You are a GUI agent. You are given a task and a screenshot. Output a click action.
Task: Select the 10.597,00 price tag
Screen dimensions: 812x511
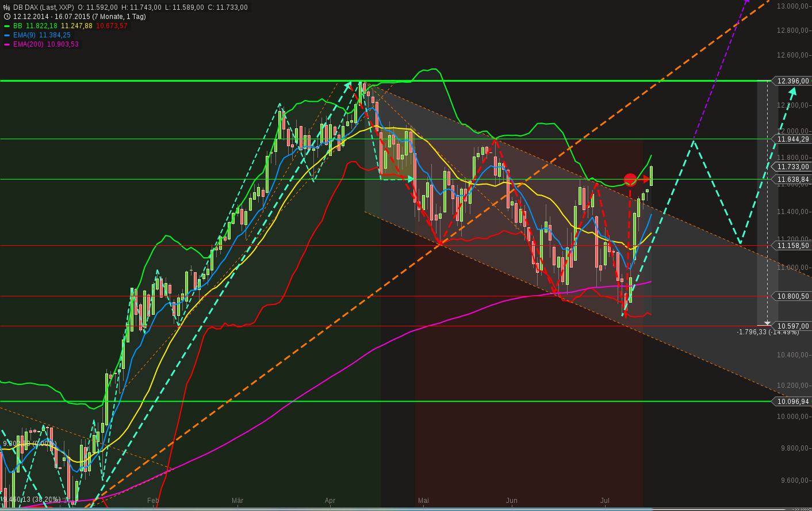click(792, 326)
